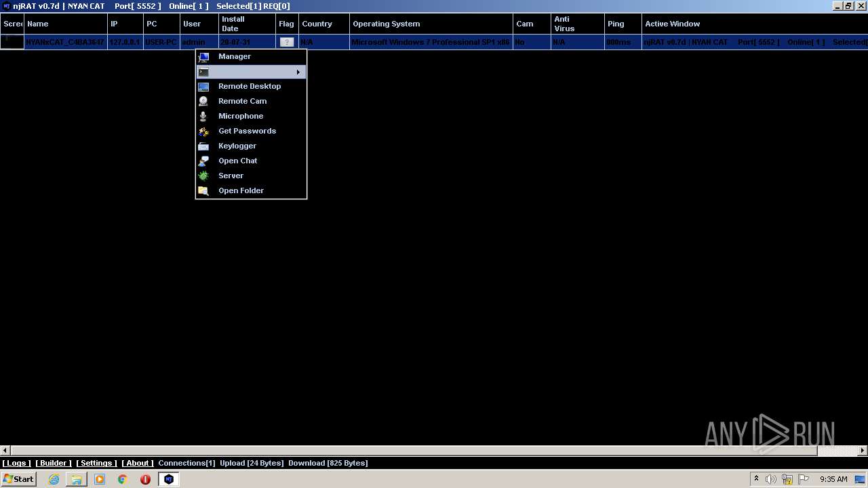Click the Flag column header
Screen dimensions: 868x488
pyautogui.click(x=287, y=24)
